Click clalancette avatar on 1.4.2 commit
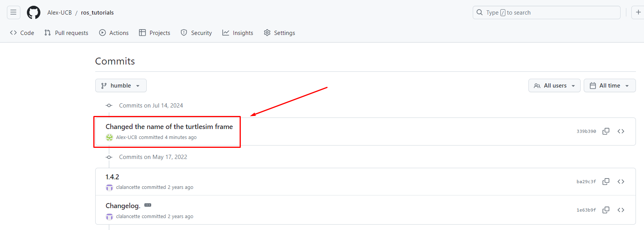Screen dimensions: 644x230 click(109, 187)
